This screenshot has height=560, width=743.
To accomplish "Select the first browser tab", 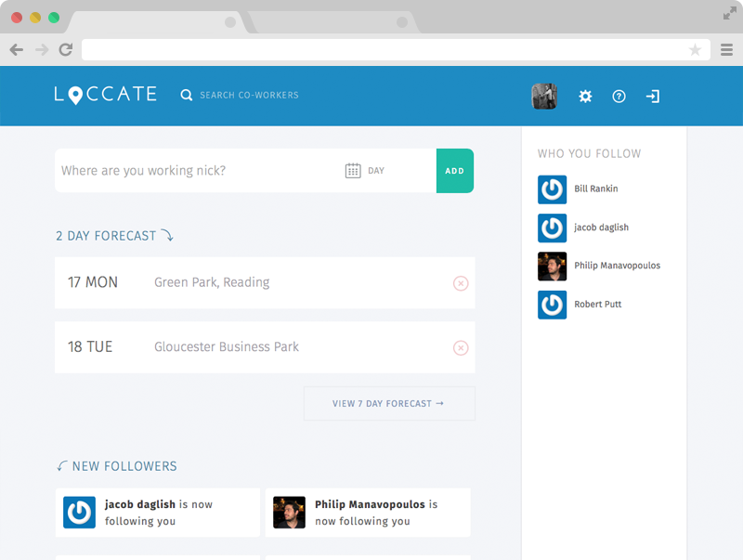I will (158, 21).
